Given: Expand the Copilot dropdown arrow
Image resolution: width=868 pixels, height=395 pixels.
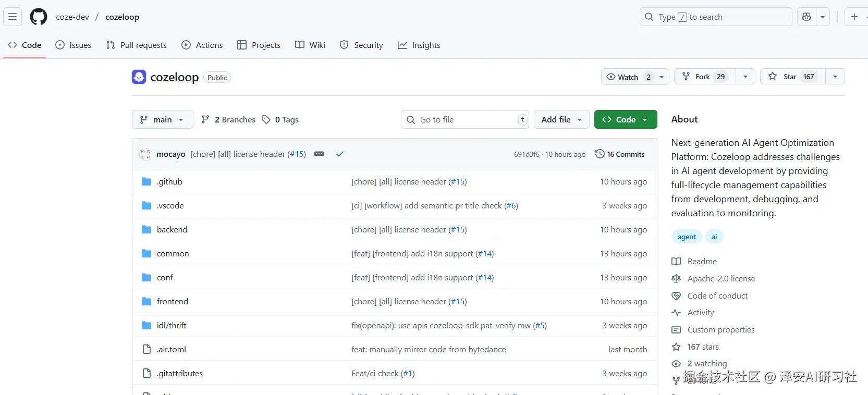Looking at the screenshot, I should (x=823, y=17).
